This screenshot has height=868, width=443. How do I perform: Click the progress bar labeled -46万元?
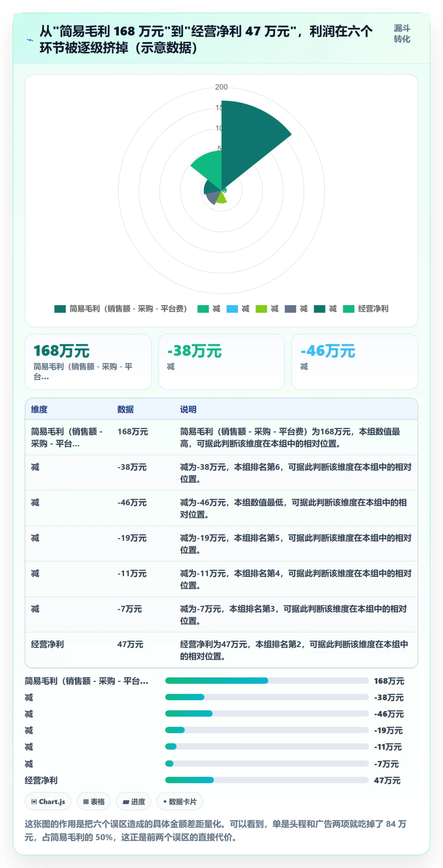[267, 714]
